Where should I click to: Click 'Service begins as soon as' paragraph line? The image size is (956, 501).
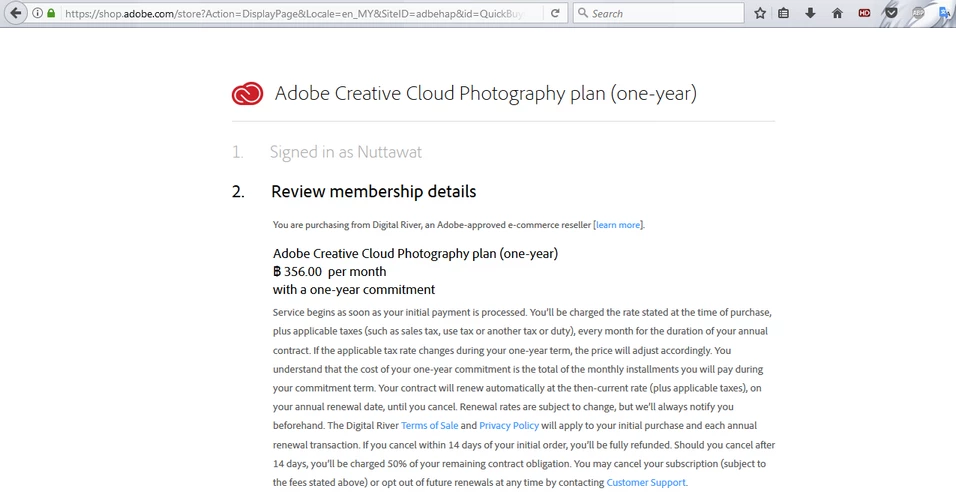(522, 312)
